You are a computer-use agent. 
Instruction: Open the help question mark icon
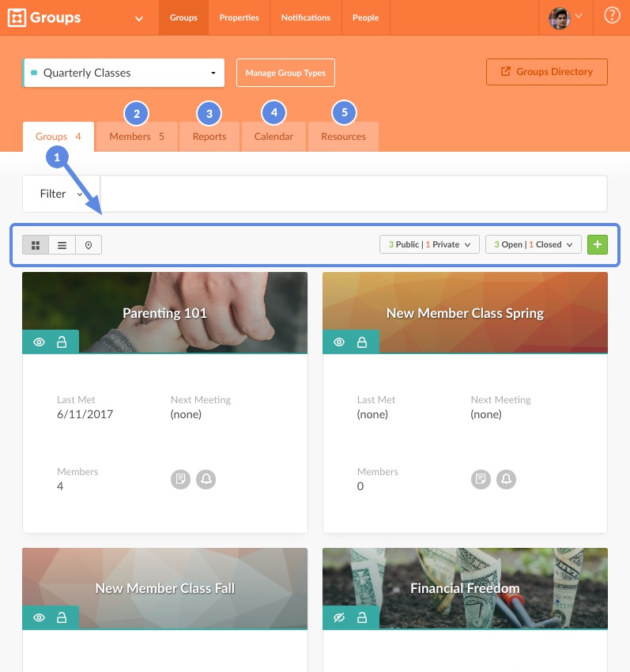pyautogui.click(x=612, y=16)
